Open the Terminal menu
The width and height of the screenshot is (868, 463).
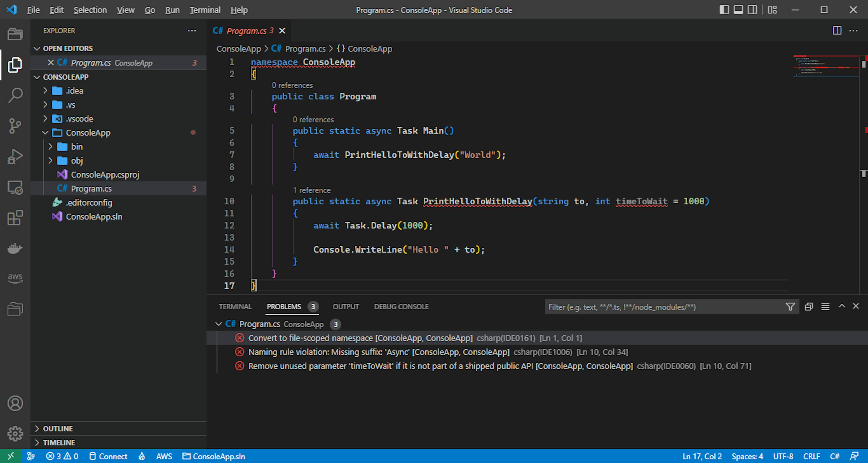205,10
